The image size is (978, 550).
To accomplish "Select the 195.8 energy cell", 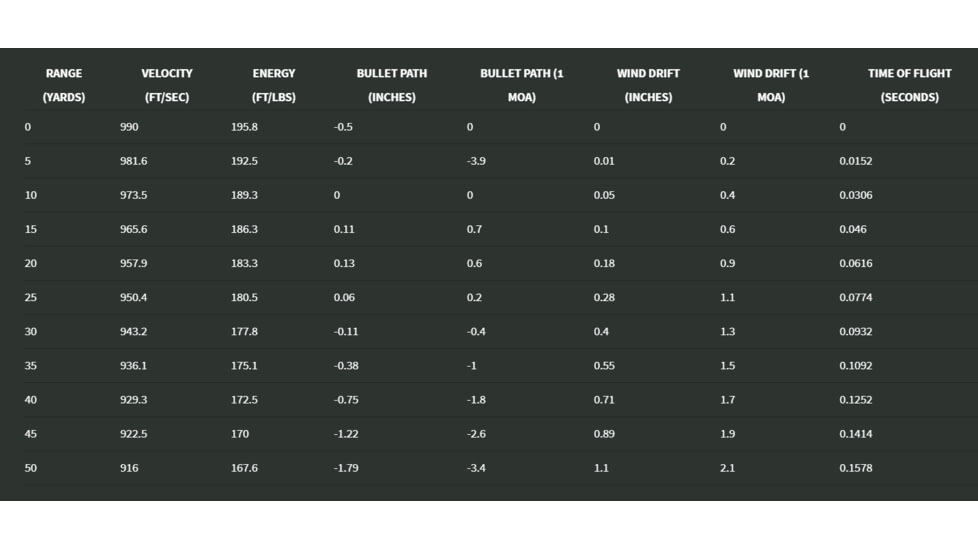I will tap(244, 127).
